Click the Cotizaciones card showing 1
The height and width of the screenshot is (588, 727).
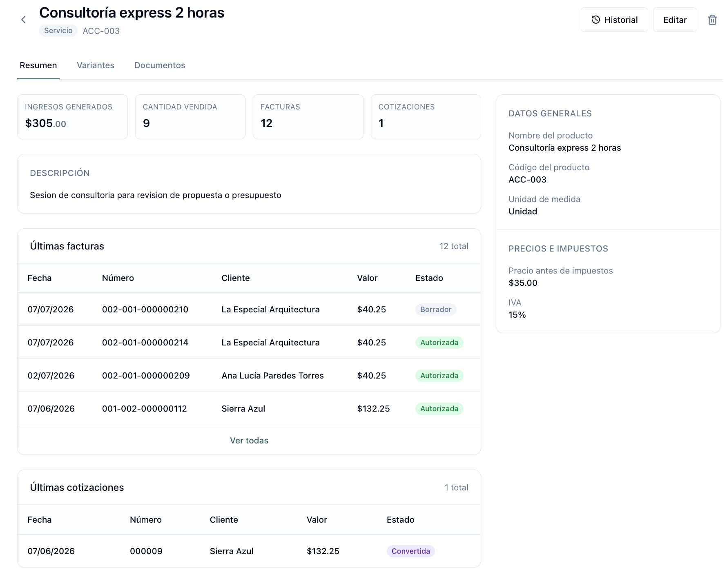click(x=426, y=117)
